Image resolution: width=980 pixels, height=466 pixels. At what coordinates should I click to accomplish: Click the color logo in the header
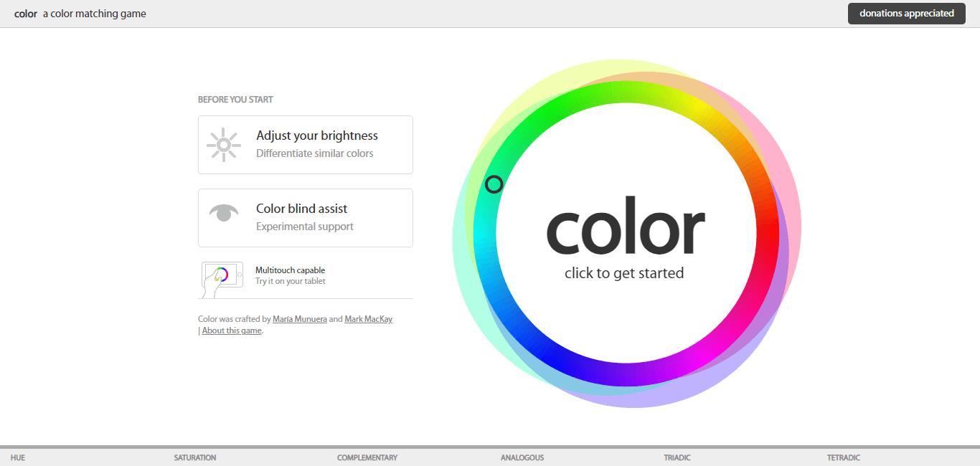(x=25, y=13)
